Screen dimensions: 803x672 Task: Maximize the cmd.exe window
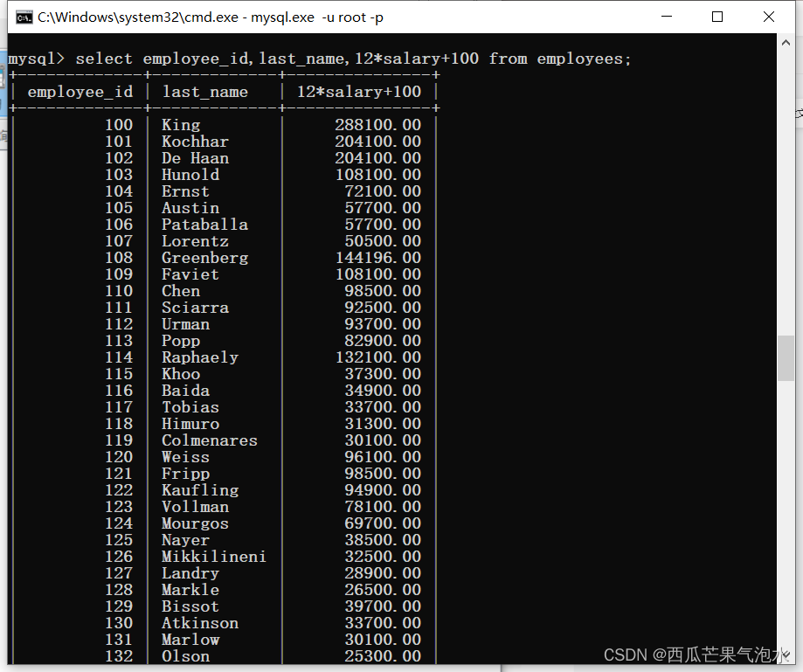[717, 17]
